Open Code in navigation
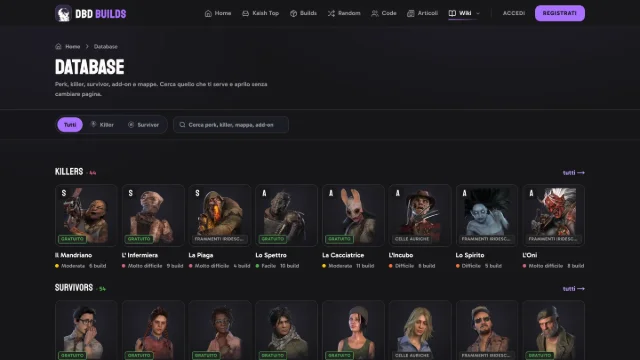The height and width of the screenshot is (360, 640). pyautogui.click(x=384, y=13)
